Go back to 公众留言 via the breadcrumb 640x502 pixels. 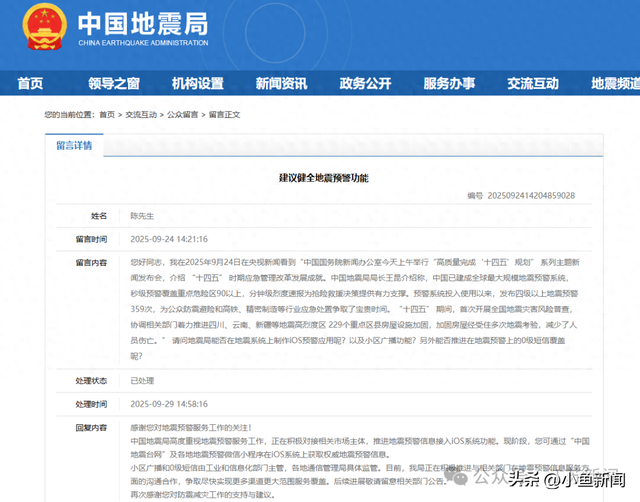tap(183, 115)
